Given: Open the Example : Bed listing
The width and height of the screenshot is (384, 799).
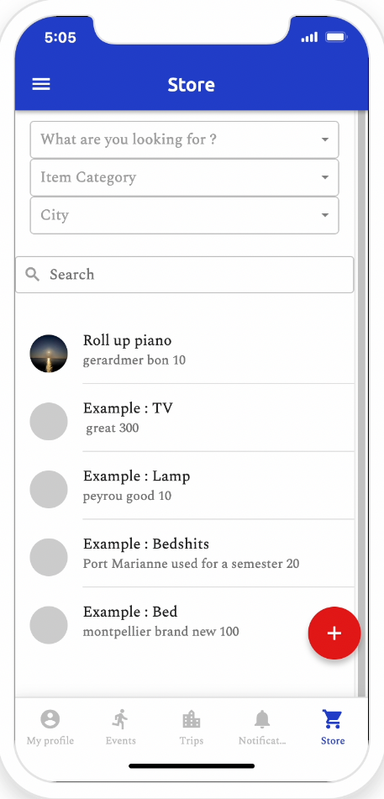Looking at the screenshot, I should (184, 621).
